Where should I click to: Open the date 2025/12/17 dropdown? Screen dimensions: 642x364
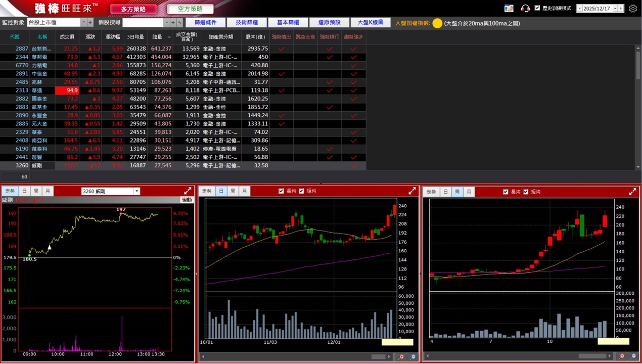coord(614,9)
